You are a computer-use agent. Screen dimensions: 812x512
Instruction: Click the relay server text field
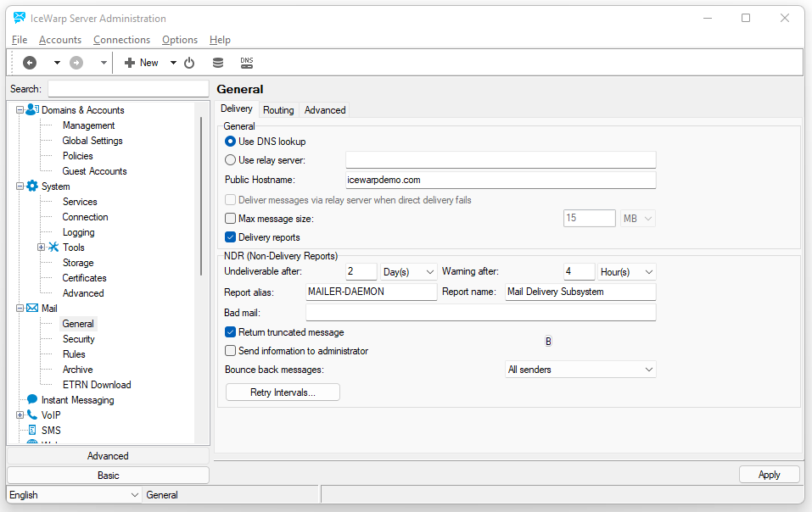pos(501,160)
